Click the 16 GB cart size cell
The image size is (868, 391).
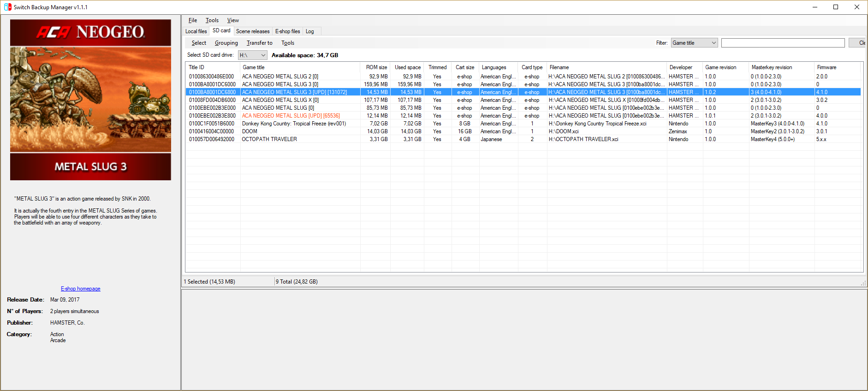464,131
